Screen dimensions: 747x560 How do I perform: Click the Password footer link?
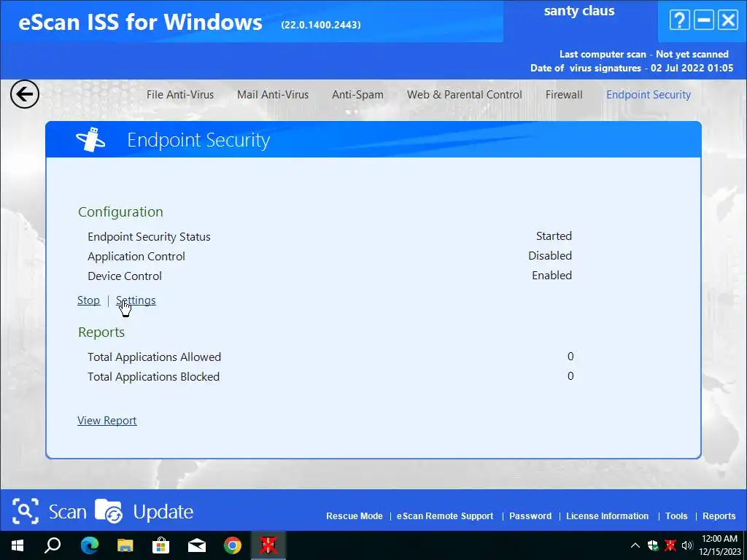[x=530, y=516]
